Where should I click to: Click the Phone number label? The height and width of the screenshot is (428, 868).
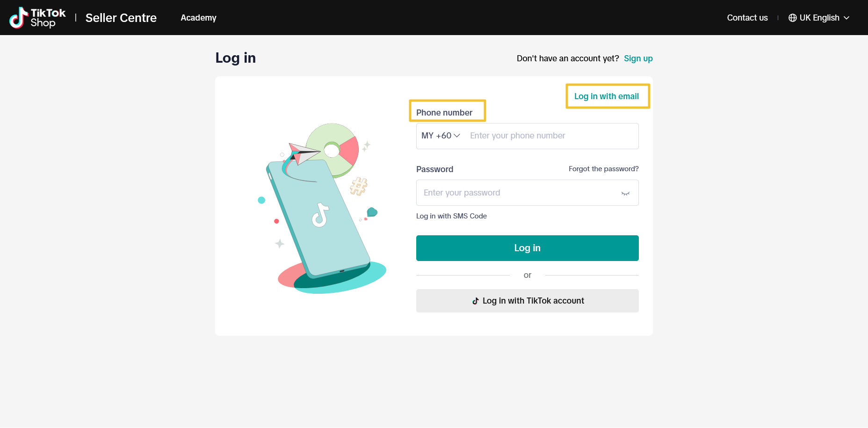click(x=444, y=113)
